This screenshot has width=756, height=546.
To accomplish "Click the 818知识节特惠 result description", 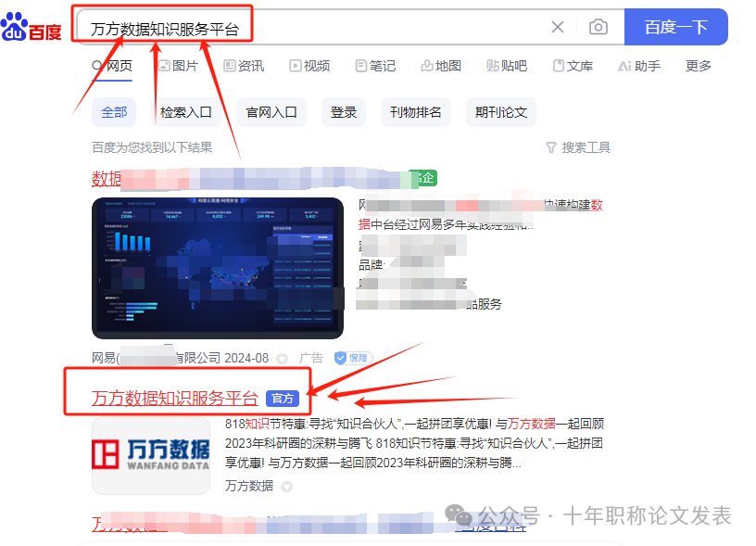I will coord(414,443).
